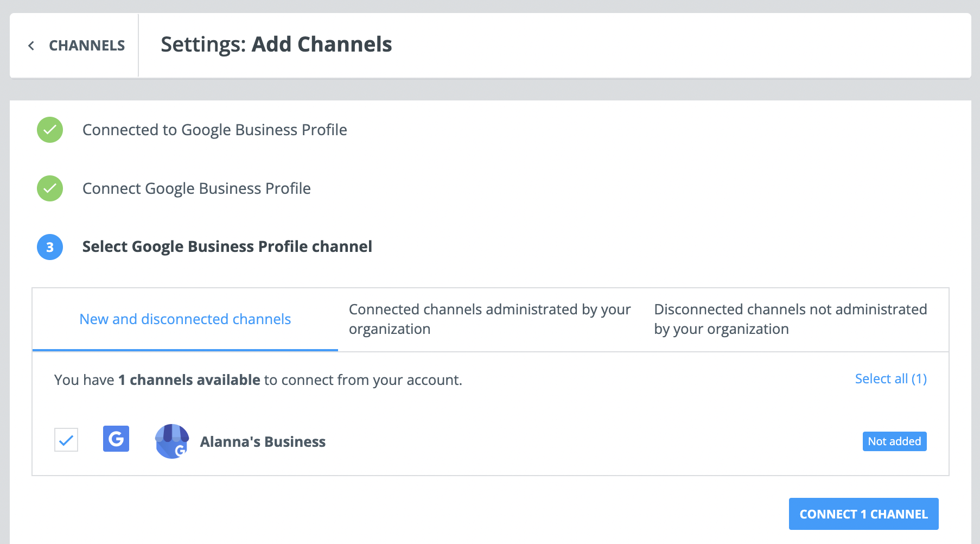Go back via the CHANNELS label
Viewport: 980px width, 544px height.
pos(87,46)
